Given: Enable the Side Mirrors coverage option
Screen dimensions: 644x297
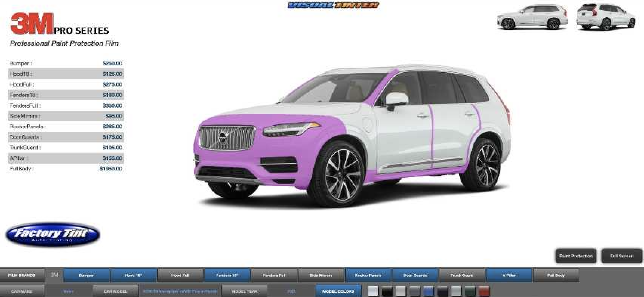Looking at the screenshot, I should point(321,275).
